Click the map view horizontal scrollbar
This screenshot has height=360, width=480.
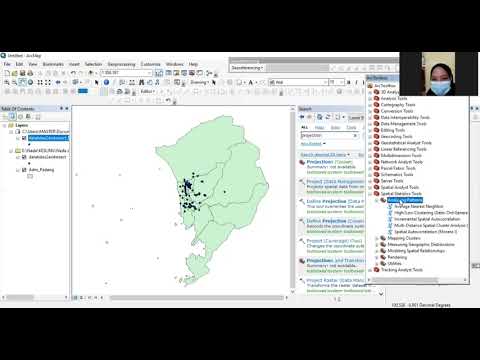click(x=197, y=298)
